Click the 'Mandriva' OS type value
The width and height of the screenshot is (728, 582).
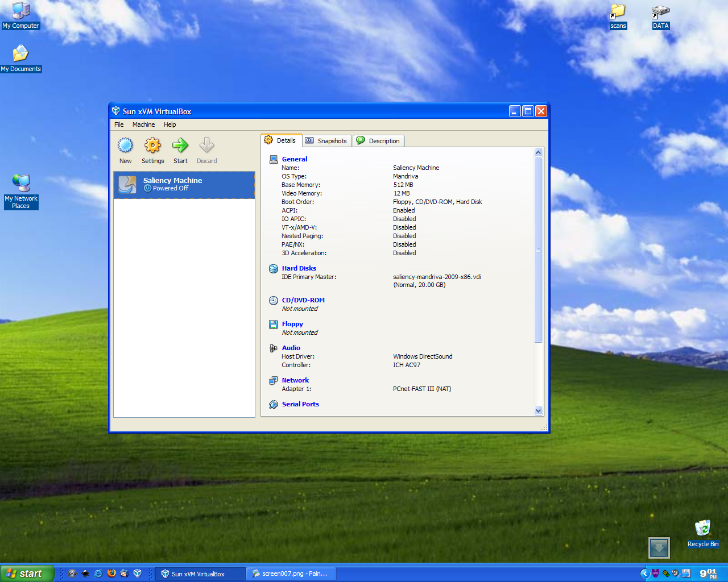406,176
